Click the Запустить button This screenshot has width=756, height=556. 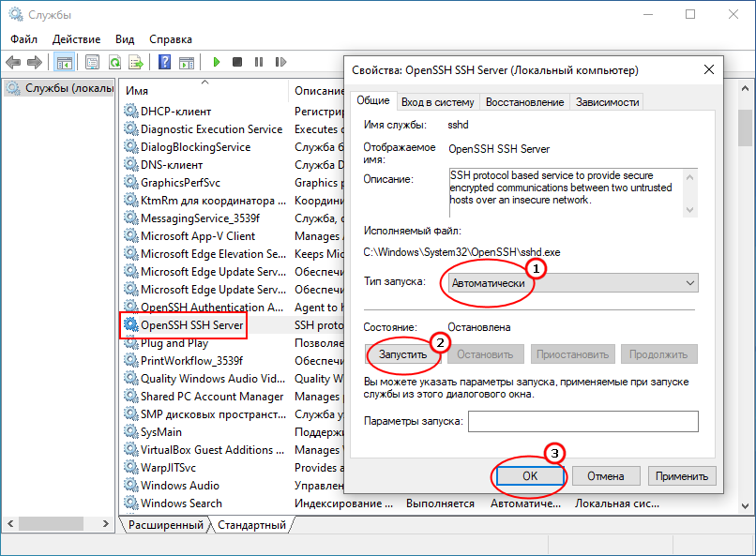click(402, 354)
